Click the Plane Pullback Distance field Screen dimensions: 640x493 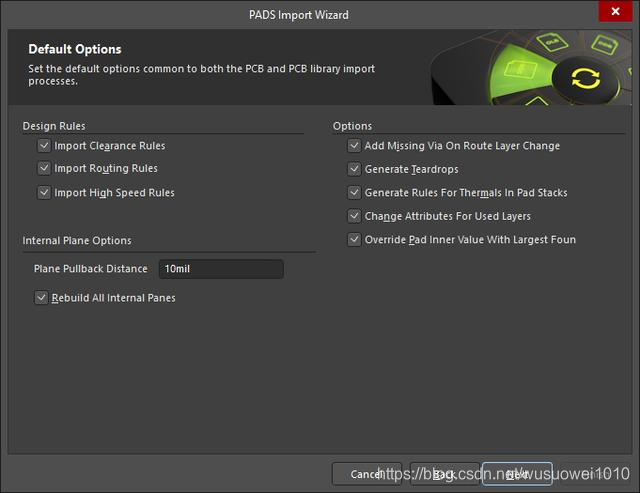click(x=221, y=269)
